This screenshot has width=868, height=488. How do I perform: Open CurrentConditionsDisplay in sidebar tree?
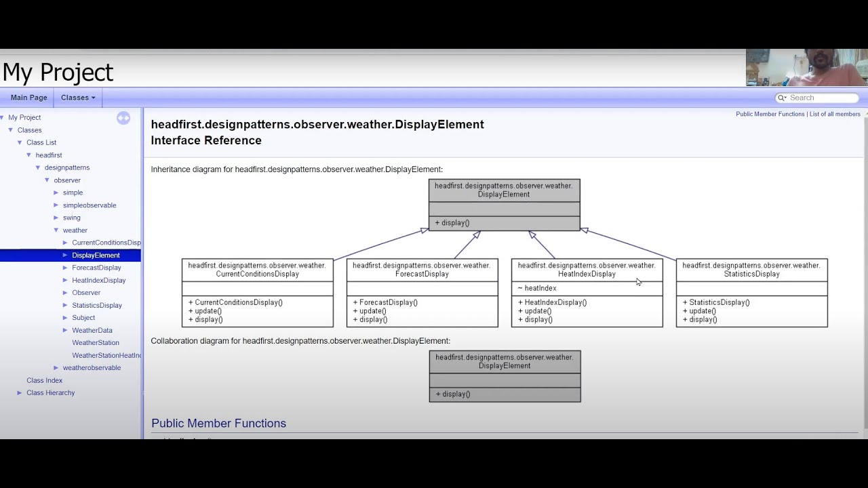(x=106, y=243)
